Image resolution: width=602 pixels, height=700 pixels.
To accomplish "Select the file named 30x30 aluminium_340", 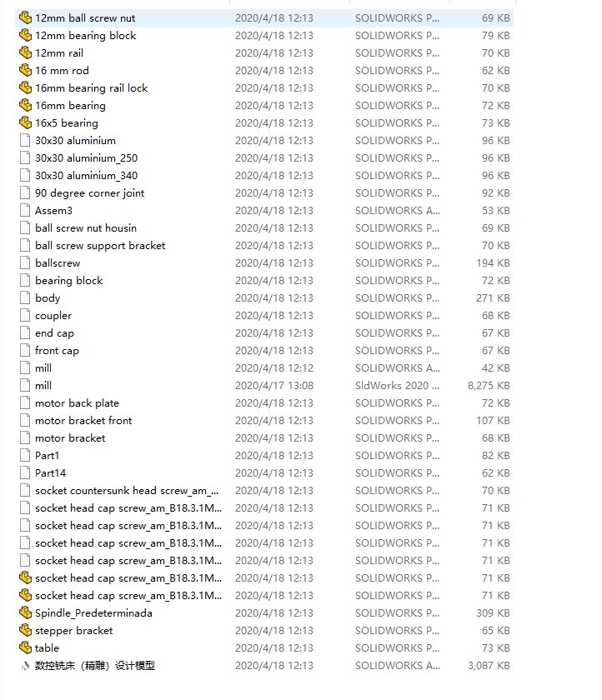I will (x=86, y=176).
